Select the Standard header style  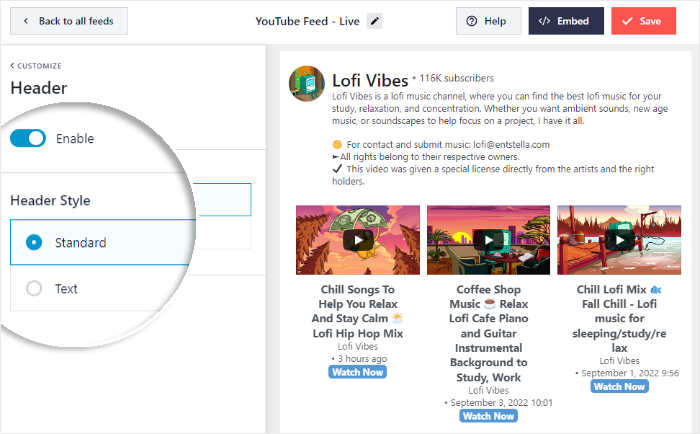click(x=35, y=242)
